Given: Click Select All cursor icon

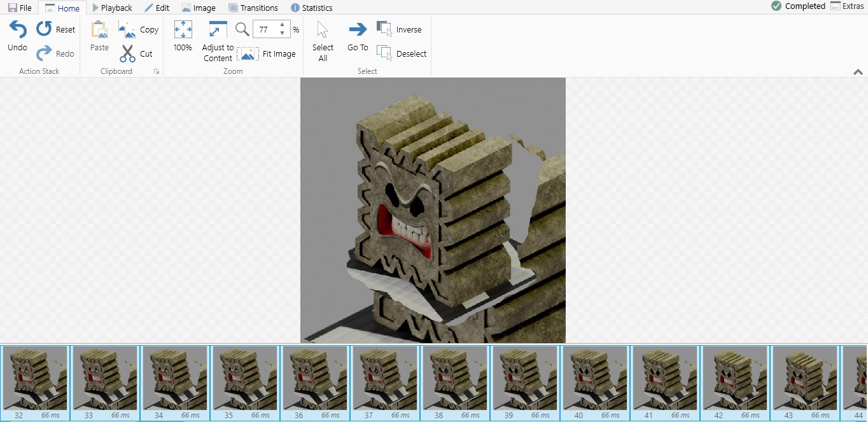Looking at the screenshot, I should (323, 29).
